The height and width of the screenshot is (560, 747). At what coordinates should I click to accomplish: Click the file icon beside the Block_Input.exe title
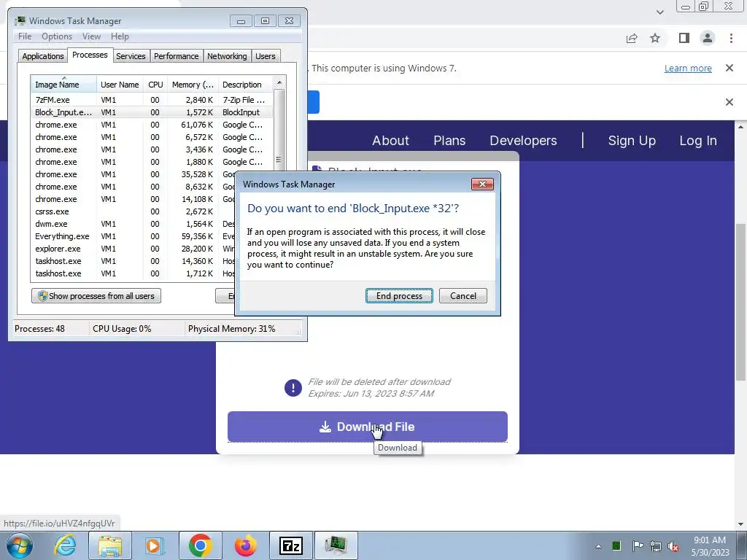pyautogui.click(x=317, y=169)
